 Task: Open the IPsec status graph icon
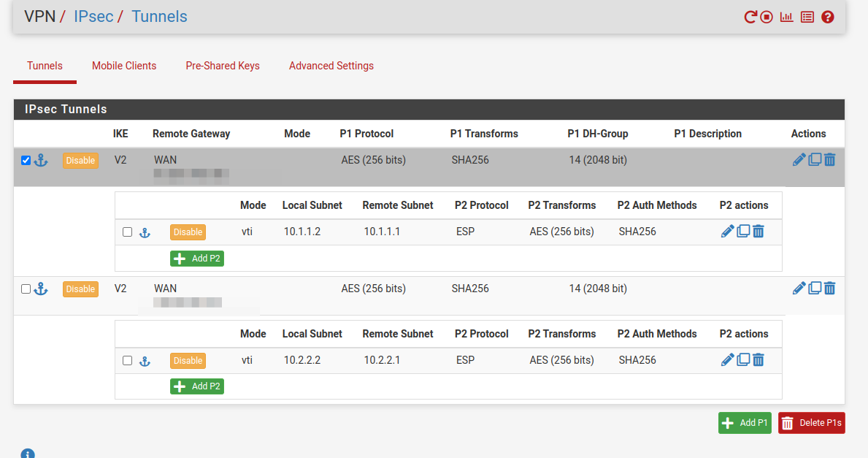pos(786,17)
